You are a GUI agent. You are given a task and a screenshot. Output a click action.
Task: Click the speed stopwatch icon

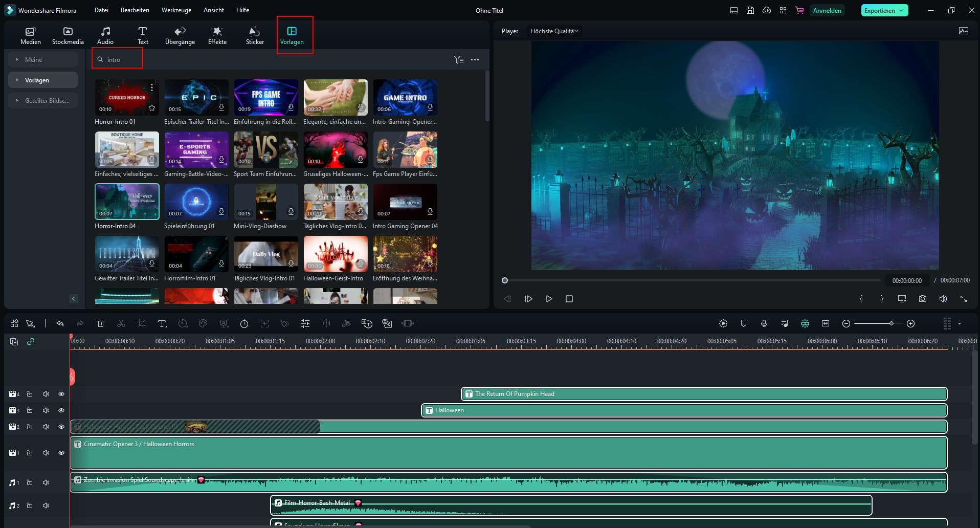pos(244,323)
